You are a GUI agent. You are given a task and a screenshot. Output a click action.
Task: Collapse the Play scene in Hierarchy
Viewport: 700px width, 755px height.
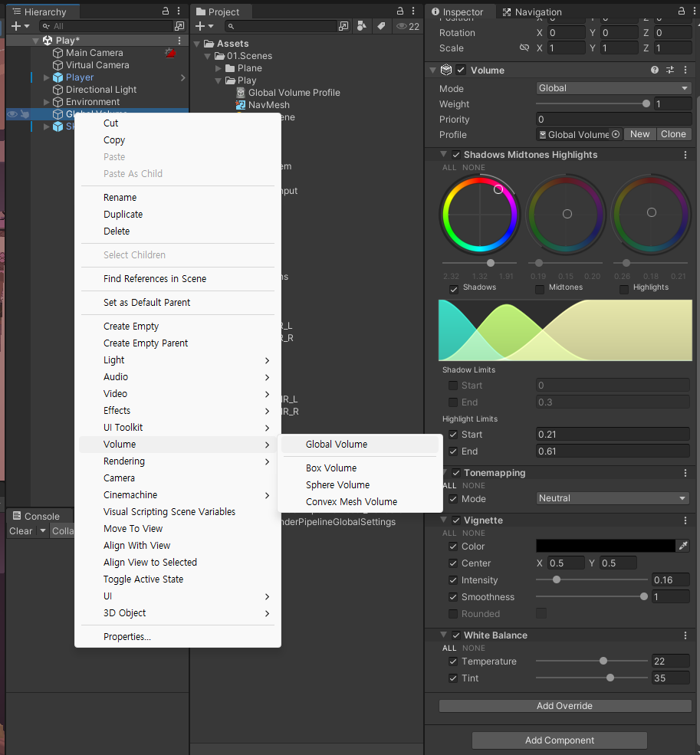35,41
